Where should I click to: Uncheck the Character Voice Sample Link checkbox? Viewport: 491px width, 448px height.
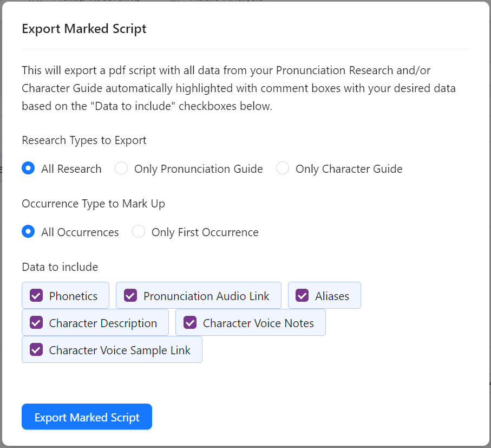pyautogui.click(x=36, y=349)
